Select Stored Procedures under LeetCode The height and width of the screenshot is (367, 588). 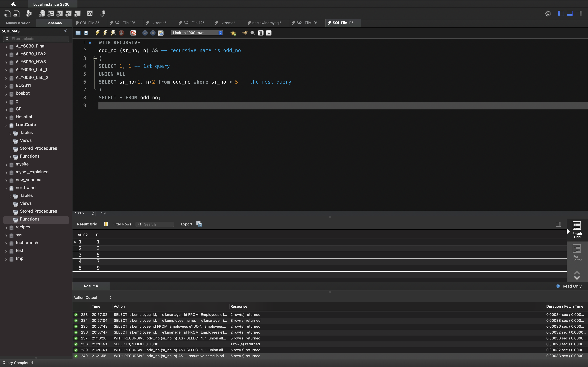click(x=38, y=148)
